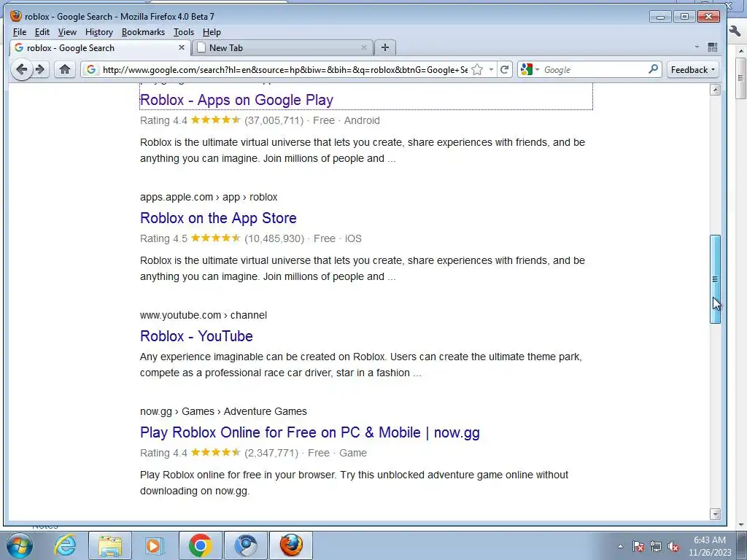Viewport: 747px width, 560px height.
Task: Click now.gg › Games › Adventure Games breadcrumb
Action: pyautogui.click(x=223, y=411)
